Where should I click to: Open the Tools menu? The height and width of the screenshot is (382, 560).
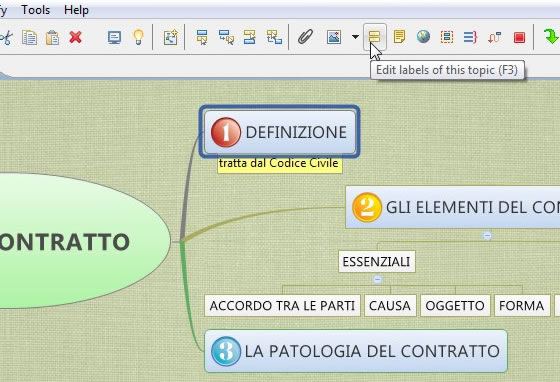coord(35,10)
